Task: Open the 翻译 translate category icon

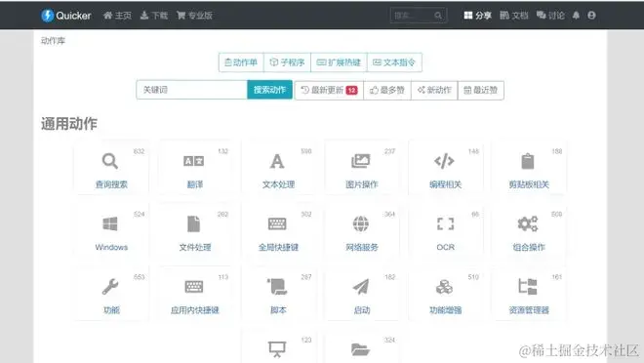Action: pyautogui.click(x=194, y=161)
